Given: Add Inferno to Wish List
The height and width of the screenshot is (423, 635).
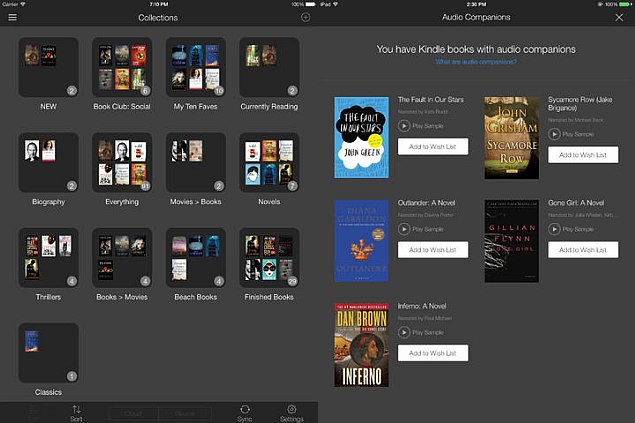Looking at the screenshot, I should click(x=433, y=353).
